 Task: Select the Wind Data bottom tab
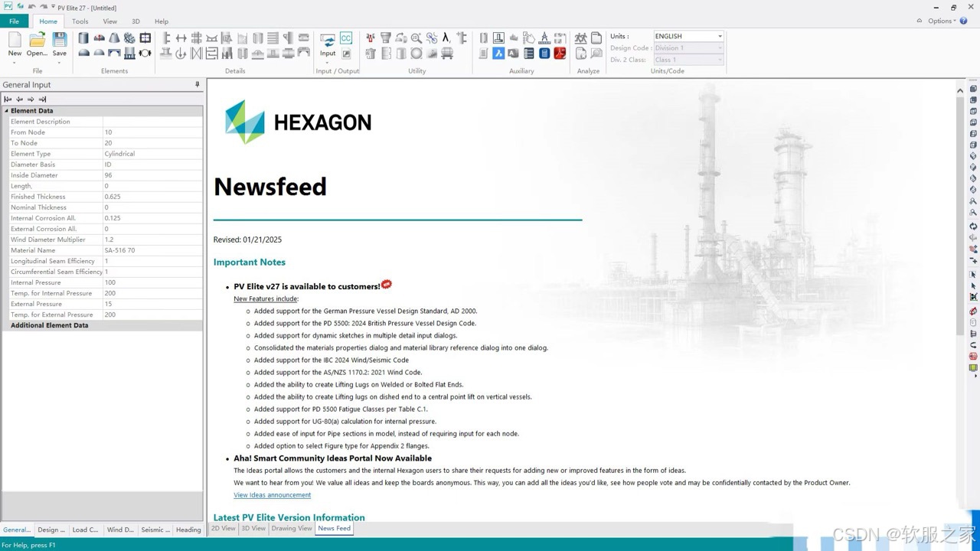tap(120, 530)
